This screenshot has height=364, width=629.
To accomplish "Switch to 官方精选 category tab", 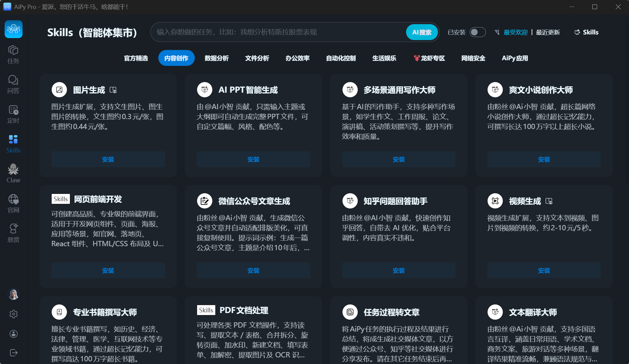I will click(136, 58).
